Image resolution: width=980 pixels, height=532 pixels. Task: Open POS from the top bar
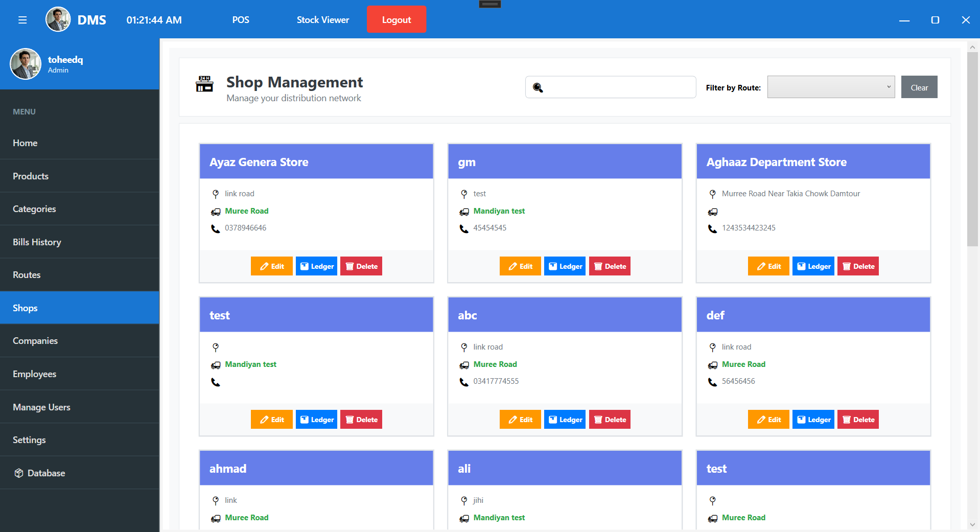tap(241, 20)
